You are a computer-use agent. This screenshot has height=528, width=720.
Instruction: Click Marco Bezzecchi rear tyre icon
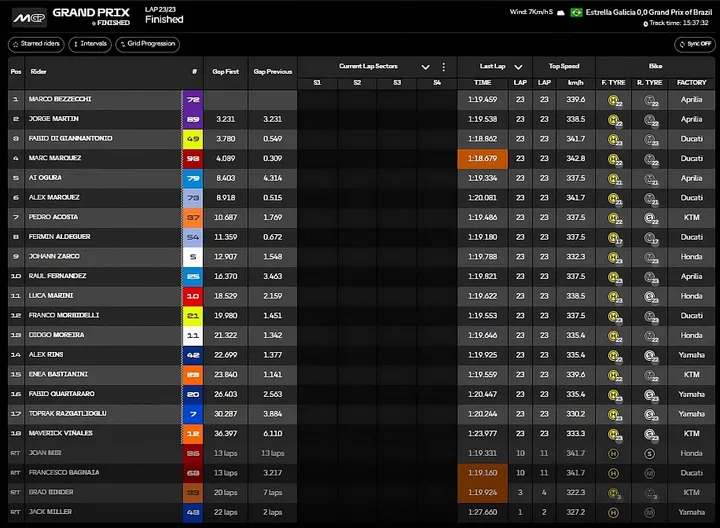point(651,100)
